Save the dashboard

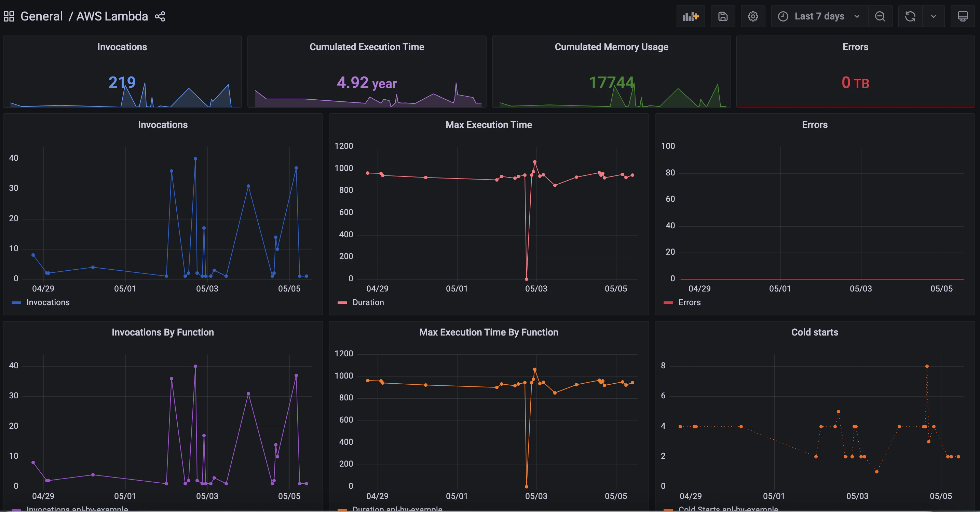[x=722, y=16]
